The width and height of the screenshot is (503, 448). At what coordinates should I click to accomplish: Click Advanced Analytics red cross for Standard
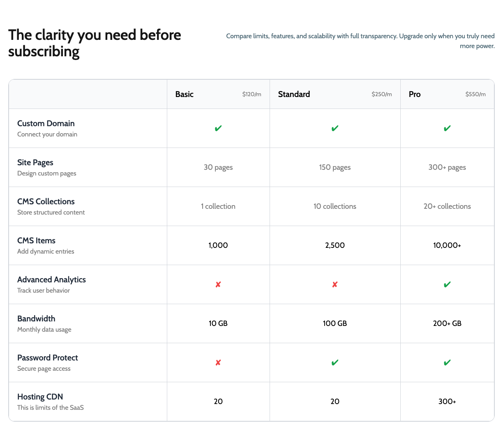[335, 284]
